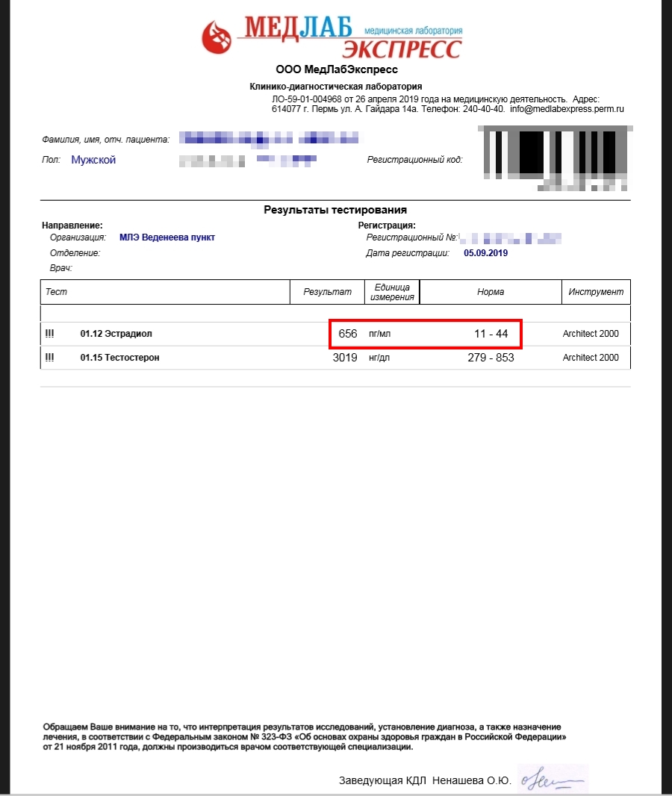Viewport: 672px width, 796px height.
Task: Click the warning icon beside Эстрадиол row
Action: click(49, 334)
